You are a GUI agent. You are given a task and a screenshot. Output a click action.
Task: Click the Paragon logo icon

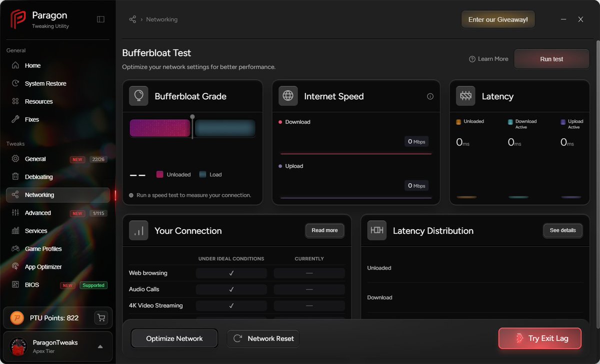coord(18,19)
